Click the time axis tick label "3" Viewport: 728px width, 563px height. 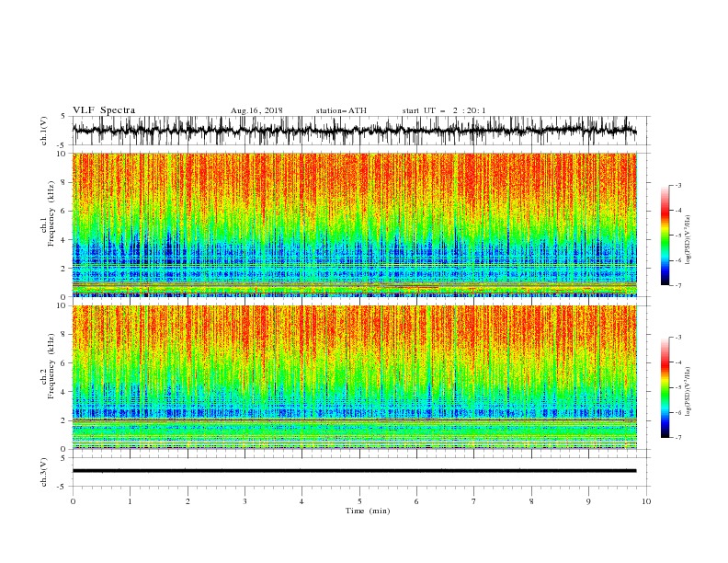click(245, 501)
